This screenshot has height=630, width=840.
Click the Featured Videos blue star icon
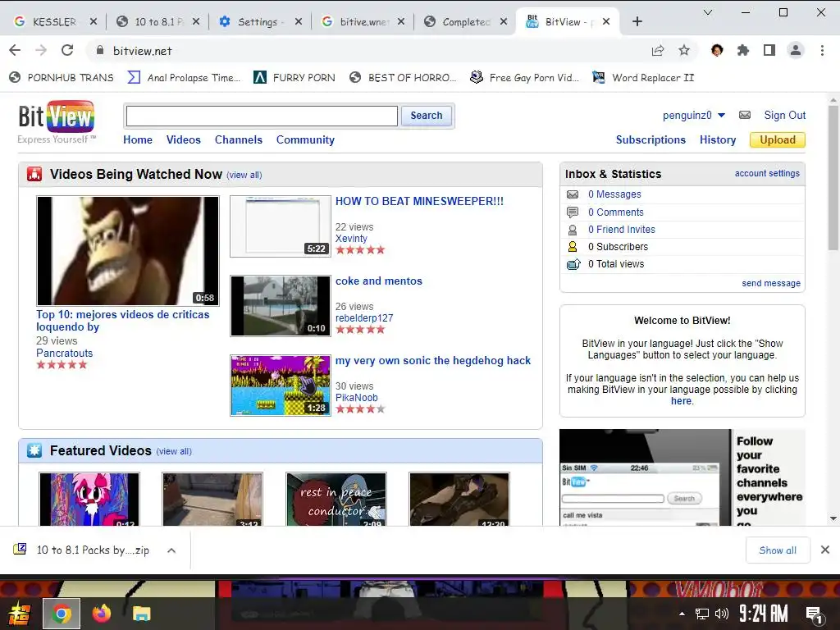pos(34,450)
